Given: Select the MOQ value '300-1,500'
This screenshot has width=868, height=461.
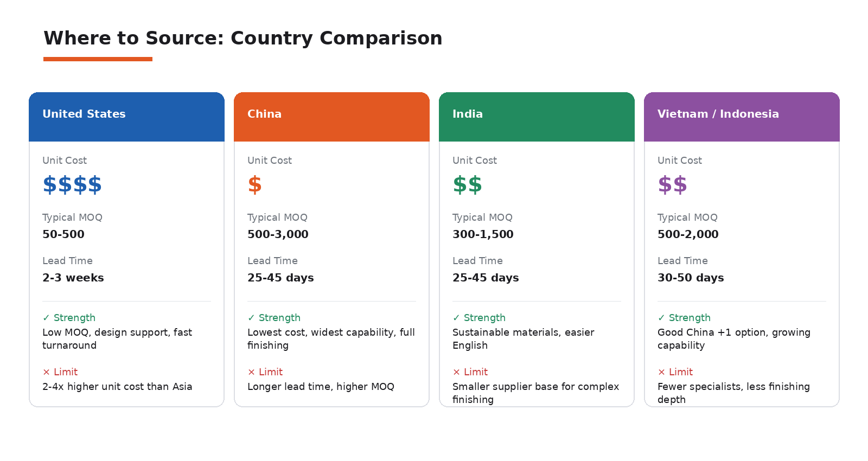Looking at the screenshot, I should (x=483, y=234).
